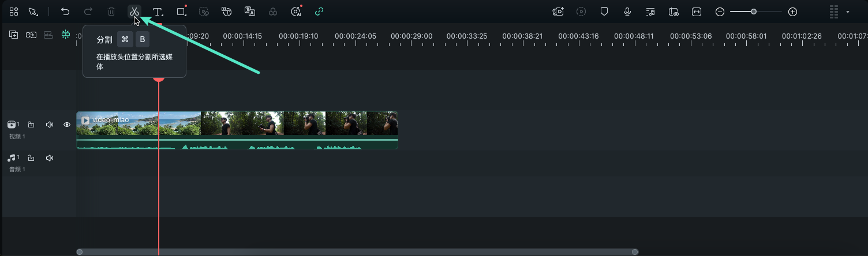Click the add track icon
Viewport: 868px width, 256px height.
click(x=13, y=35)
